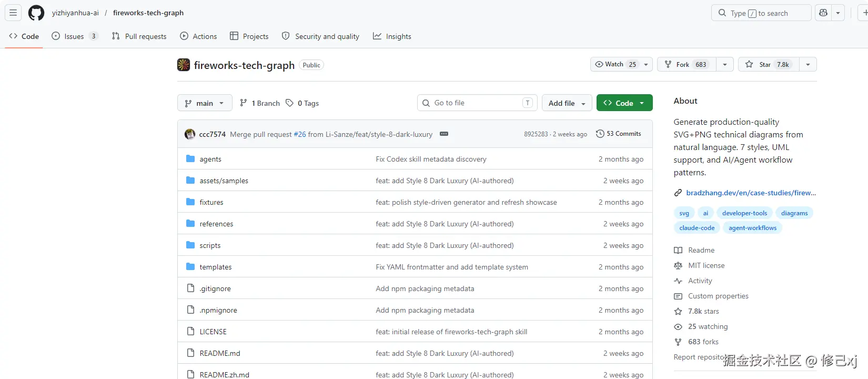Image resolution: width=868 pixels, height=379 pixels.
Task: Open the Security and quality tab
Action: tap(320, 36)
